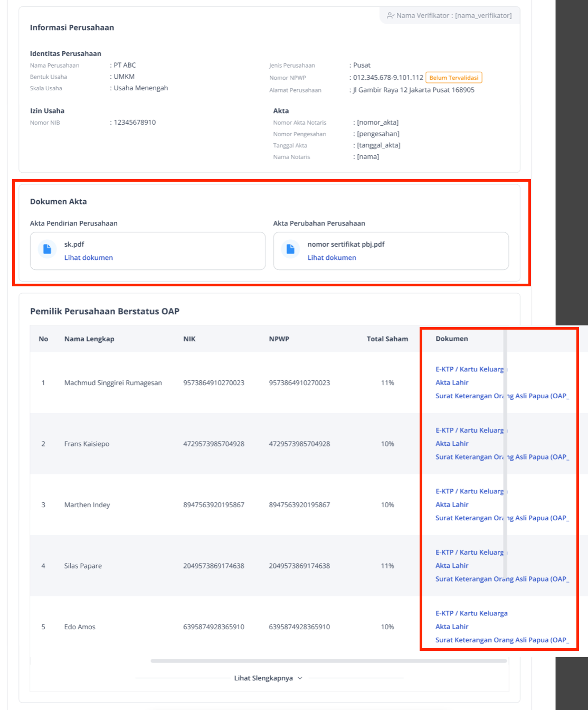The image size is (588, 710).
Task: Click the 10% share value for Edo Amos
Action: click(x=387, y=627)
